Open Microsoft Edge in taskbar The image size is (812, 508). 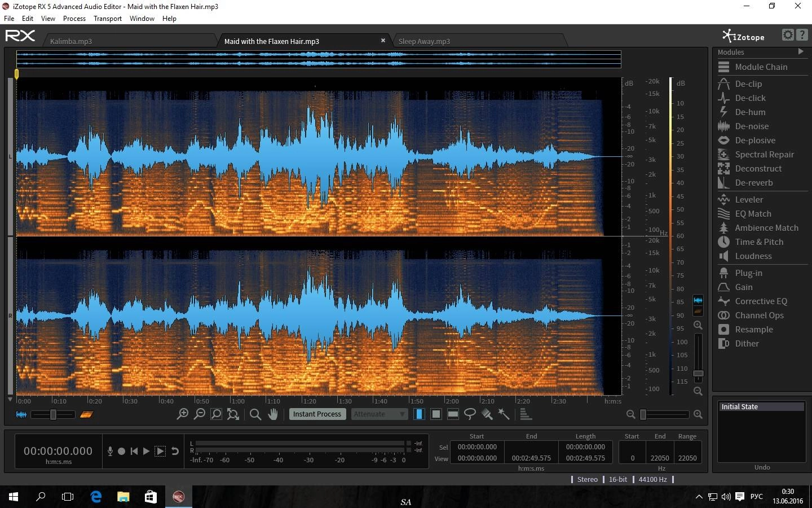click(96, 497)
